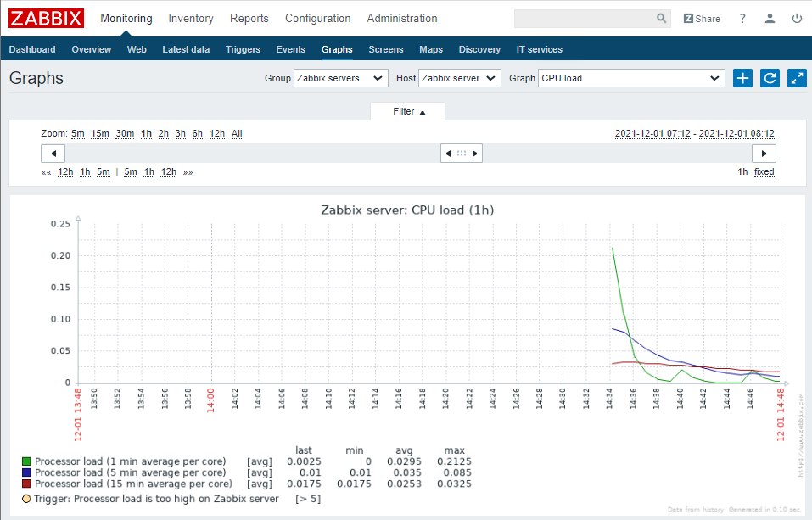Go to the Triggers submenu
This screenshot has width=812, height=520.
pyautogui.click(x=243, y=49)
